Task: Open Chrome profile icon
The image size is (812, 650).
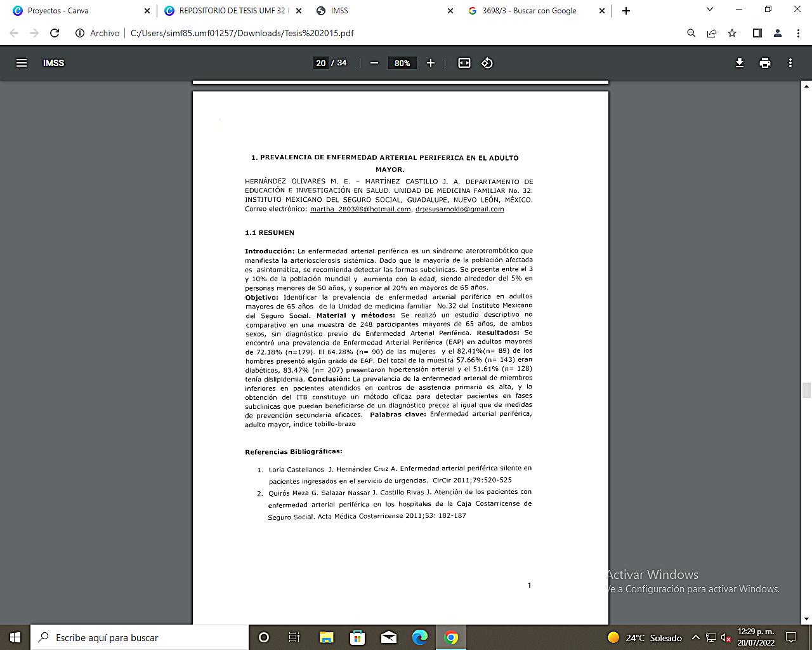Action: coord(778,33)
